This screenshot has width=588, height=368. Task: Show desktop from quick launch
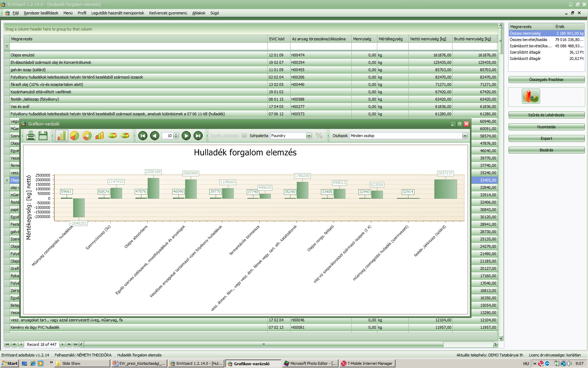pyautogui.click(x=24, y=363)
